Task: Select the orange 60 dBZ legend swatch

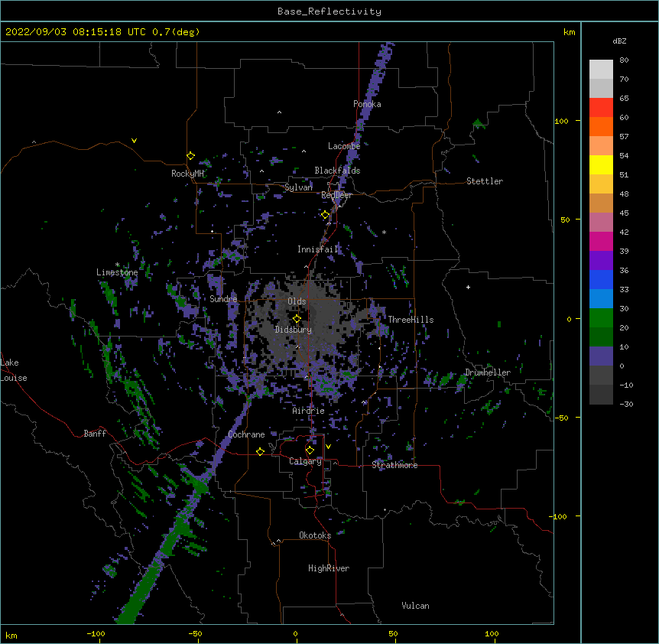Action: point(601,126)
